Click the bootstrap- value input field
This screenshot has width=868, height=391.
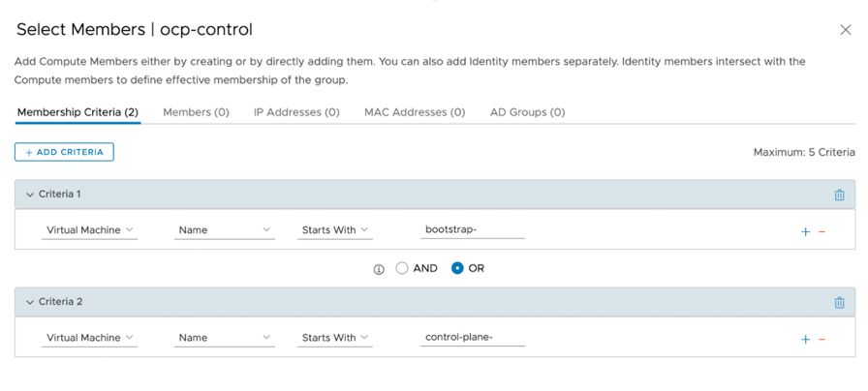tap(473, 230)
